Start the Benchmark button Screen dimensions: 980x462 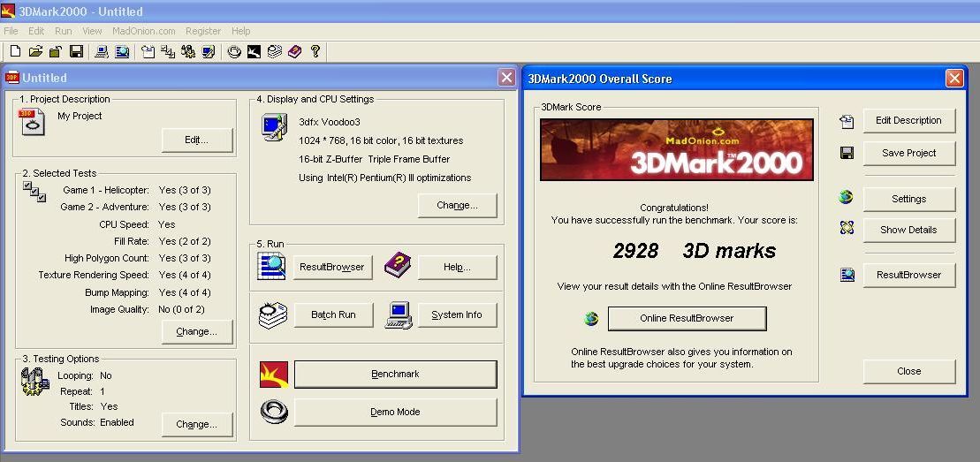tap(396, 374)
